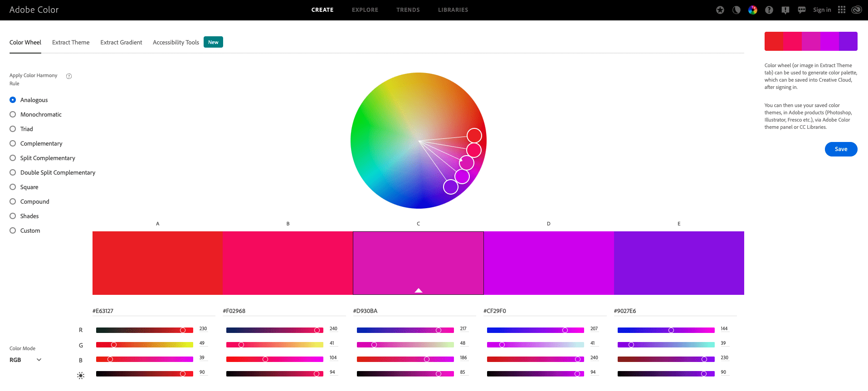Open the Trends page
The height and width of the screenshot is (391, 868).
[x=408, y=10]
